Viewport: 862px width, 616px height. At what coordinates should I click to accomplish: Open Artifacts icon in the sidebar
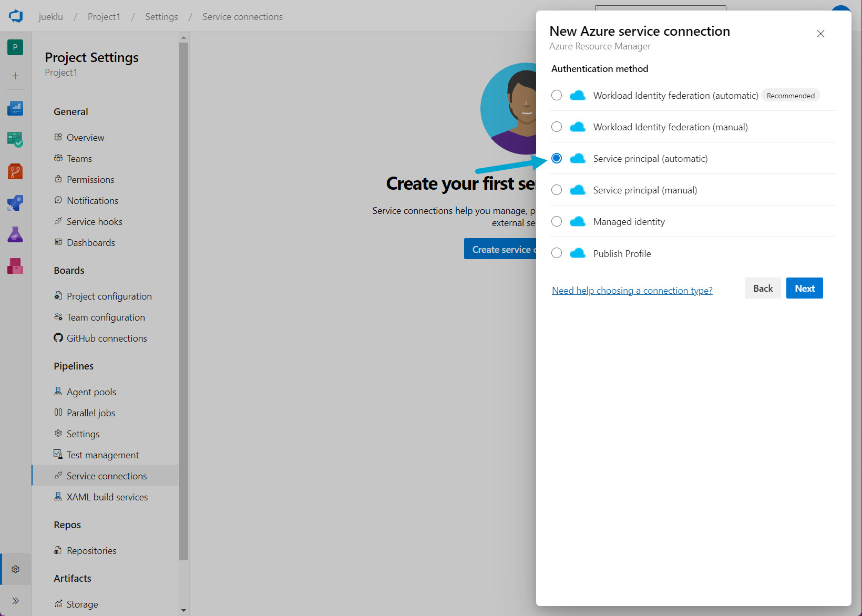click(x=15, y=266)
